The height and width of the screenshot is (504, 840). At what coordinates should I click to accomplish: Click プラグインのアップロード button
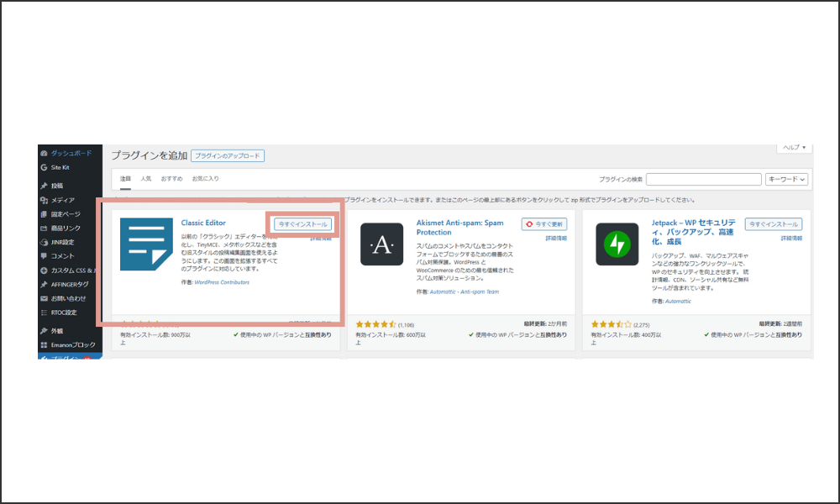point(227,156)
